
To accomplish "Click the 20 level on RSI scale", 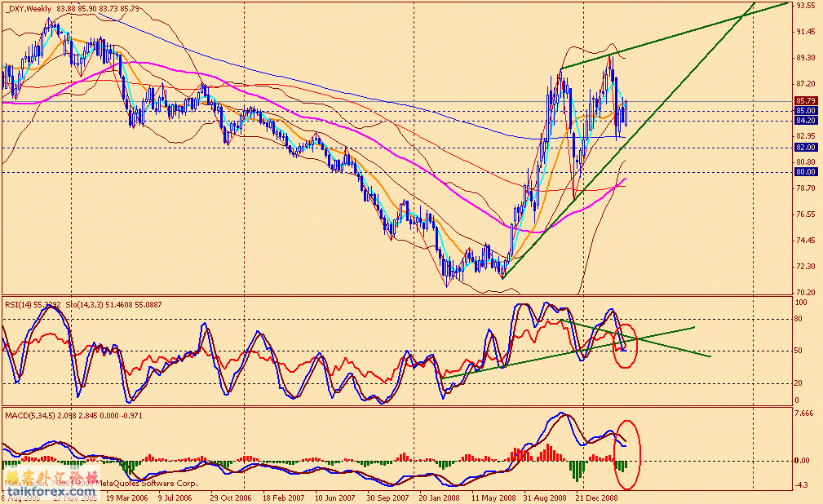I will pos(799,383).
